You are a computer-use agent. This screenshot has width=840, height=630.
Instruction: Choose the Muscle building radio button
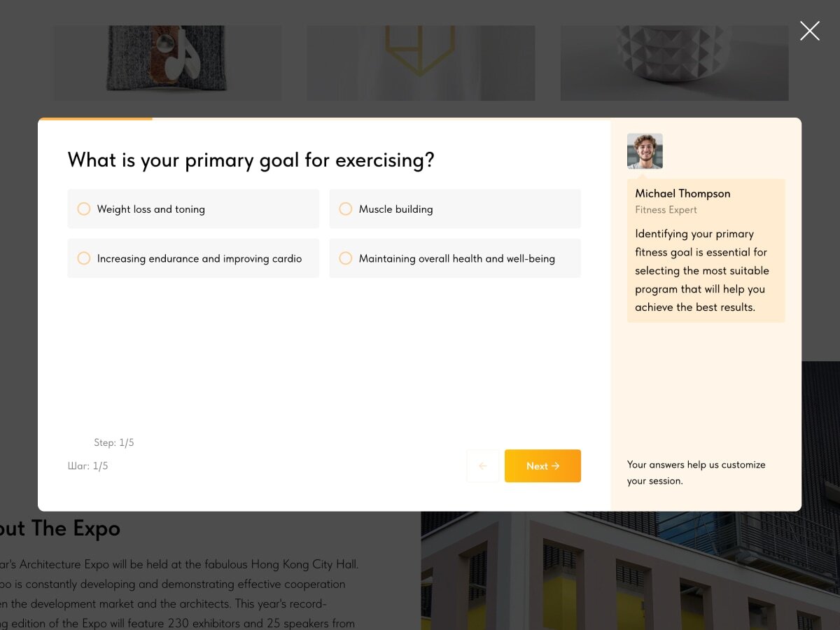point(346,209)
